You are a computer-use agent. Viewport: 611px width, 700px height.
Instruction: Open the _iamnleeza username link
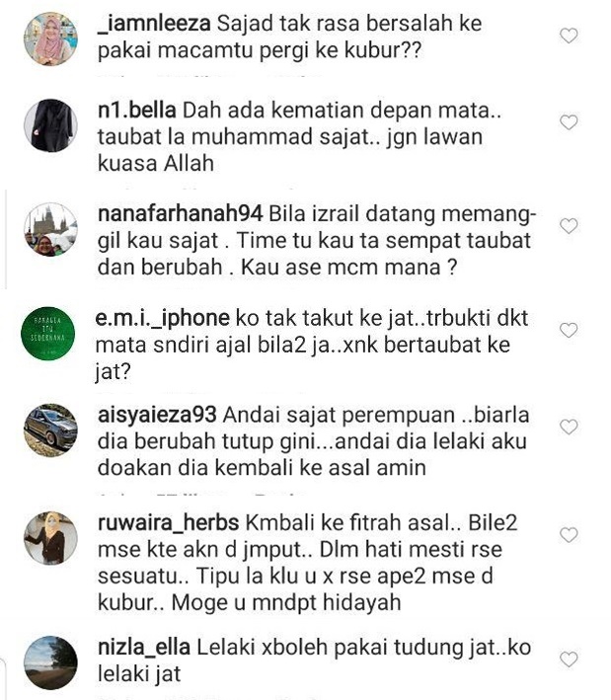point(154,24)
